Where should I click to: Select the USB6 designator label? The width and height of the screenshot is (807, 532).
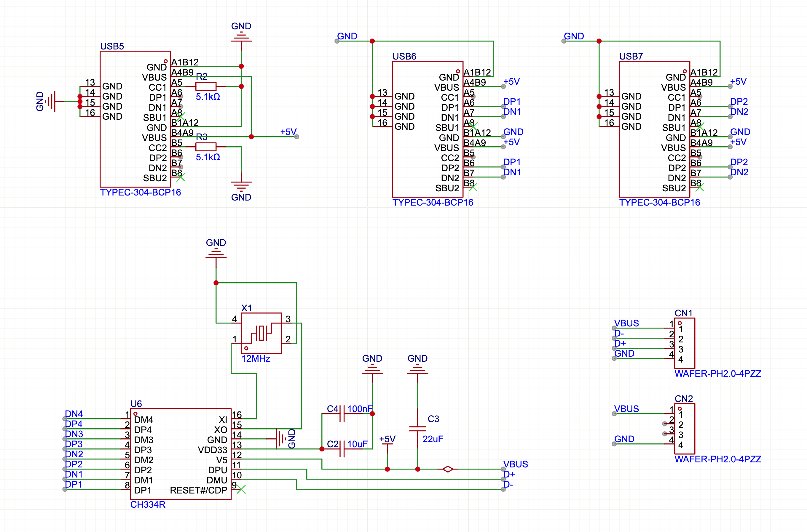404,56
